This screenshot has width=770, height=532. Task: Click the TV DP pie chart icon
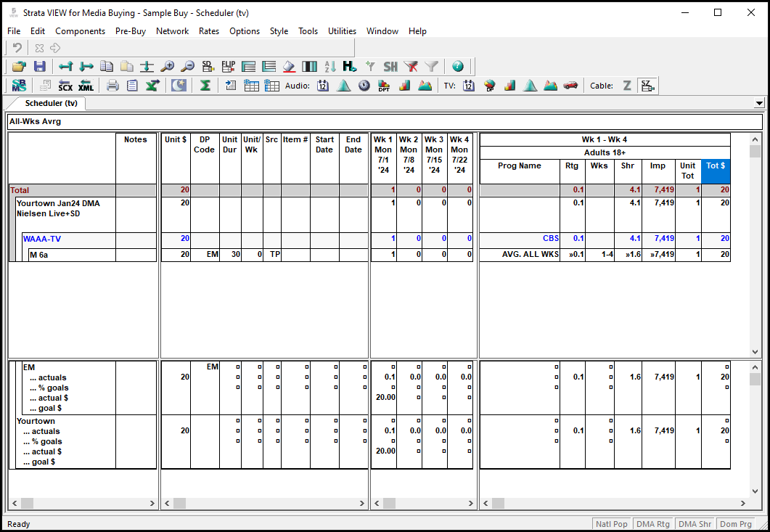pyautogui.click(x=489, y=86)
